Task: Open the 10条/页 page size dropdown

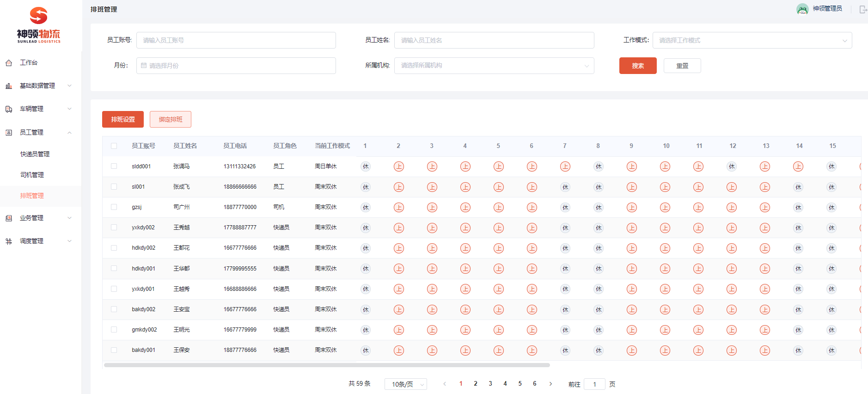Action: (x=405, y=384)
